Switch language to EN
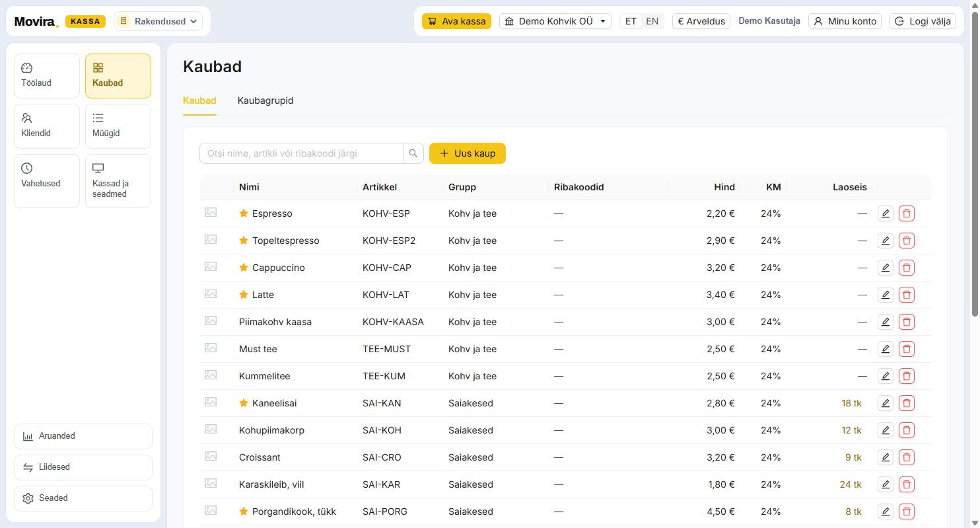 point(652,21)
